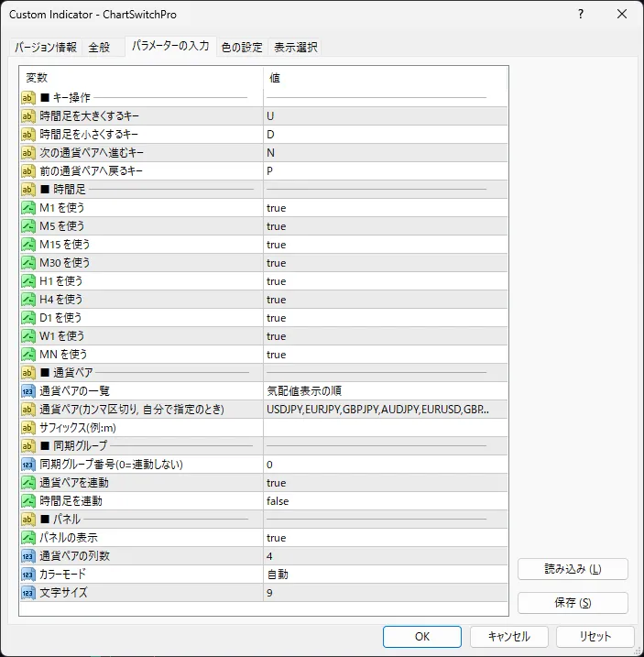Click the ? help button in title bar

pyautogui.click(x=581, y=15)
